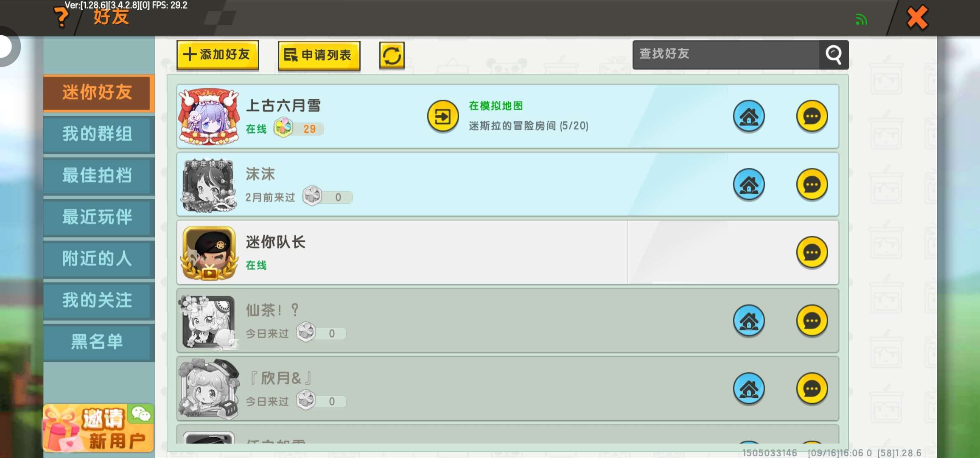This screenshot has height=458, width=980.
Task: Open the 最近玩伴 tab
Action: pyautogui.click(x=97, y=217)
